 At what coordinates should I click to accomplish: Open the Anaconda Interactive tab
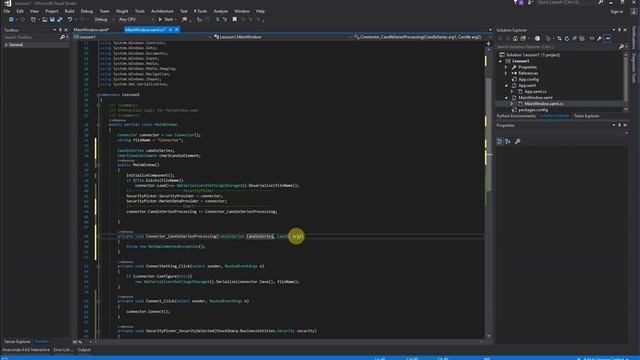pos(26,350)
